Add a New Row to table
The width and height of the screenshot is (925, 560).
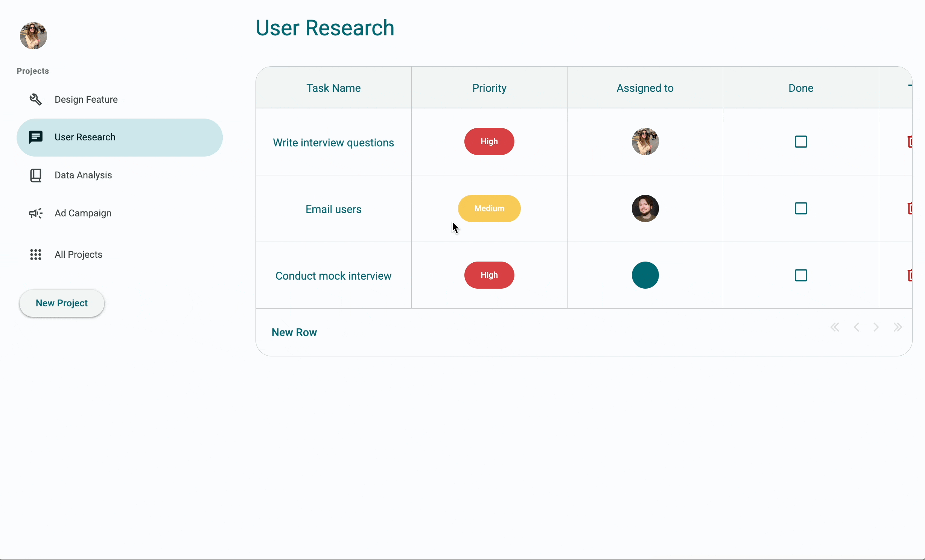pos(294,333)
